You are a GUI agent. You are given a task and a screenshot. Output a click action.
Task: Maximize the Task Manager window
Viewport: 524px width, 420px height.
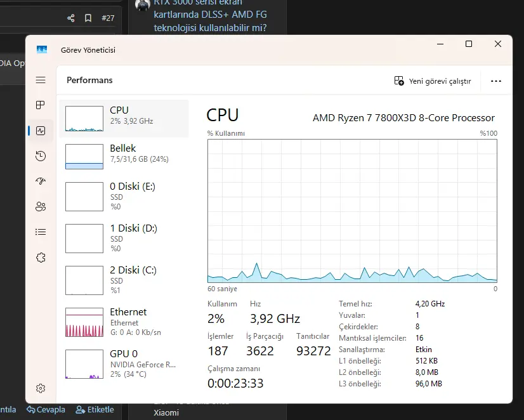point(469,44)
